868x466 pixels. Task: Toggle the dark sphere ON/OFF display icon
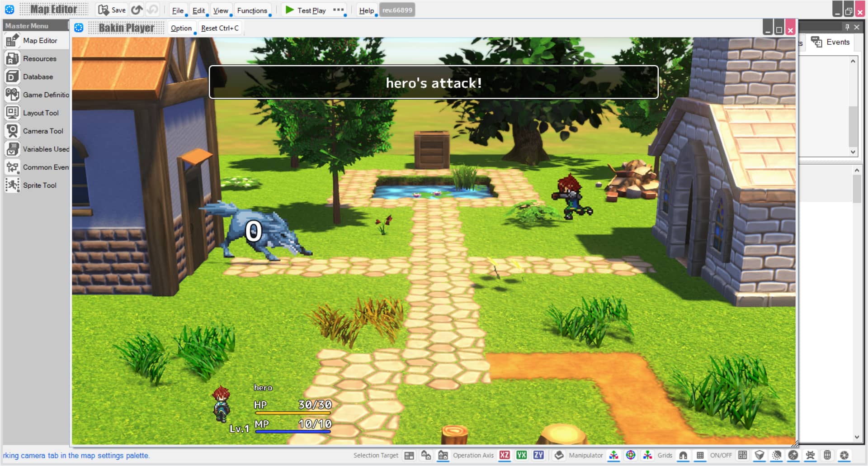(793, 455)
